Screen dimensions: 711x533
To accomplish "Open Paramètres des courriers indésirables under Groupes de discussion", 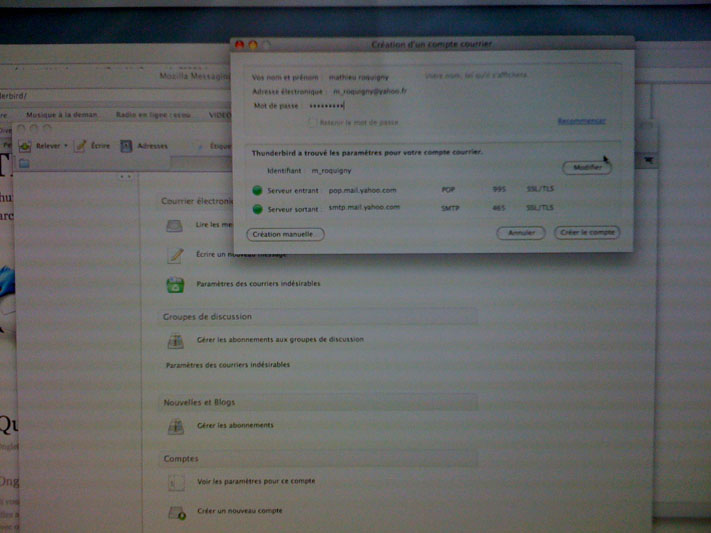I will coord(228,365).
